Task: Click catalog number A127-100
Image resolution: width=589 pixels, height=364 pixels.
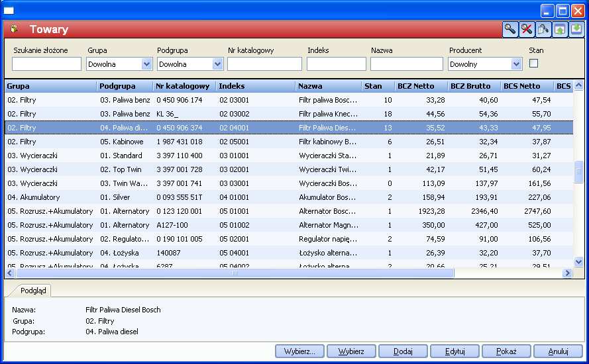Action: (172, 225)
